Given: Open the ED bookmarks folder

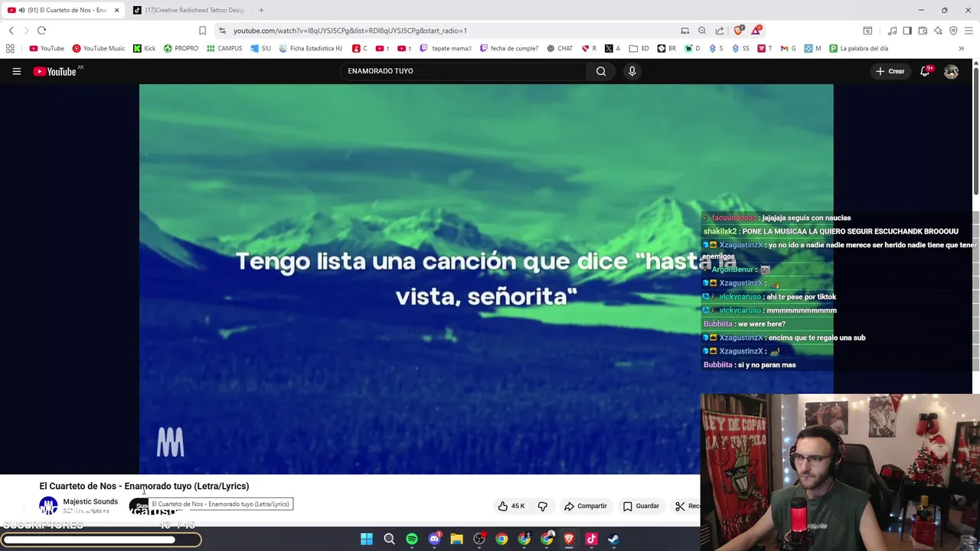Looking at the screenshot, I should point(639,48).
